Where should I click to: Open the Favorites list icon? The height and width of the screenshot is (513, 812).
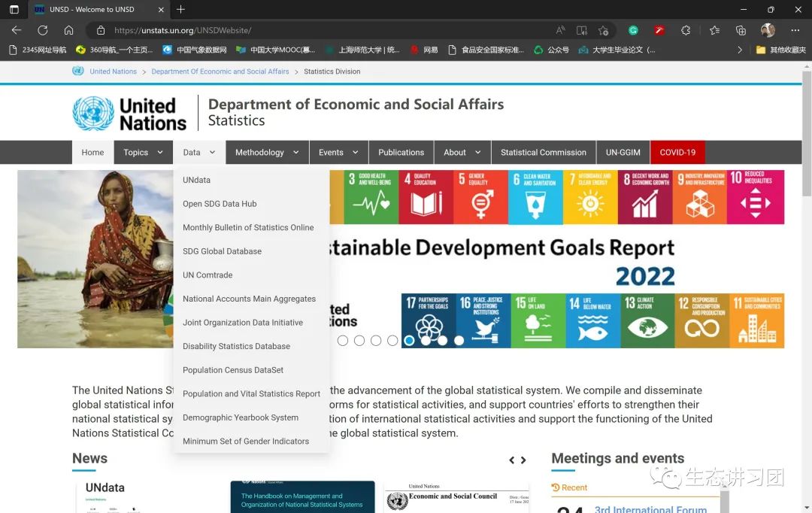[715, 30]
